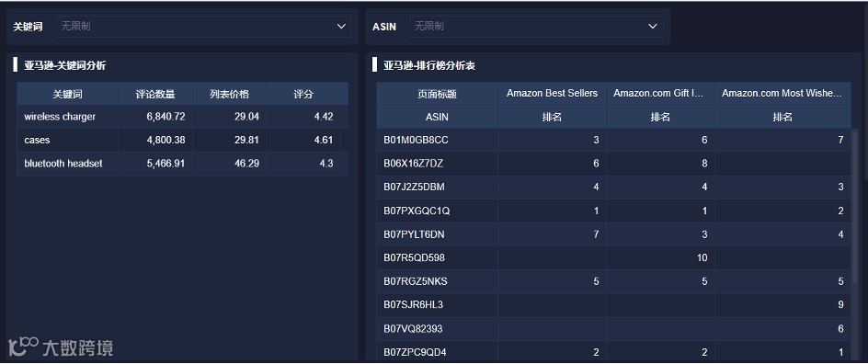The height and width of the screenshot is (364, 868).
Task: Open the 关键词 filter dropdown arrow
Action: point(341,26)
